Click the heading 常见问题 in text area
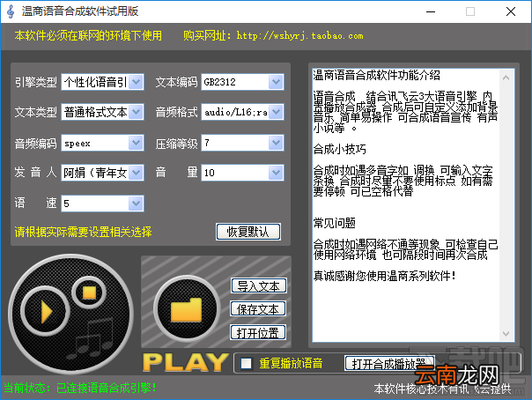This screenshot has height=400, width=532. point(334,223)
